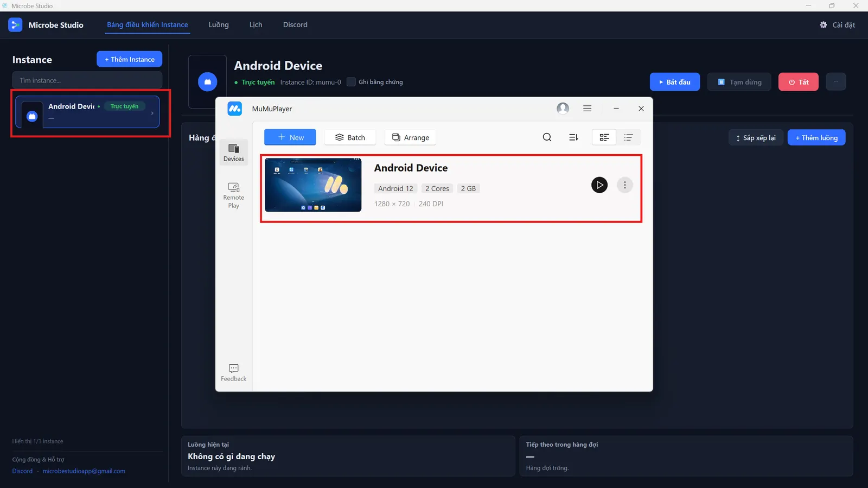Screen dimensions: 868x488
Task: Open the Discord tab in top navigation
Action: pyautogui.click(x=295, y=25)
